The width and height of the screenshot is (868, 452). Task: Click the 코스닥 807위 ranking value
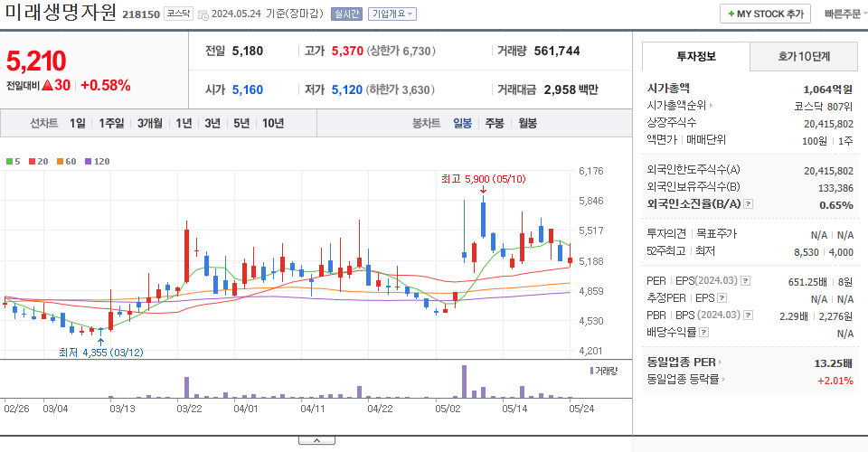[823, 107]
